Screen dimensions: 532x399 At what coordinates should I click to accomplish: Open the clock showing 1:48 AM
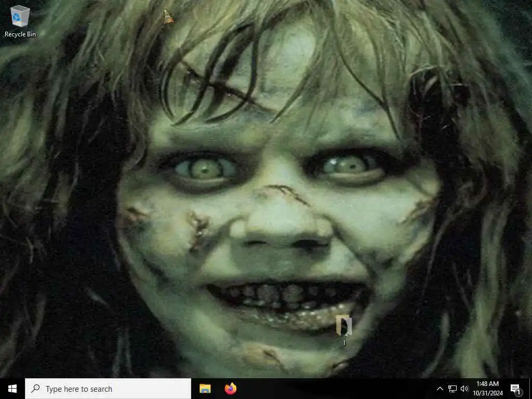(x=487, y=389)
